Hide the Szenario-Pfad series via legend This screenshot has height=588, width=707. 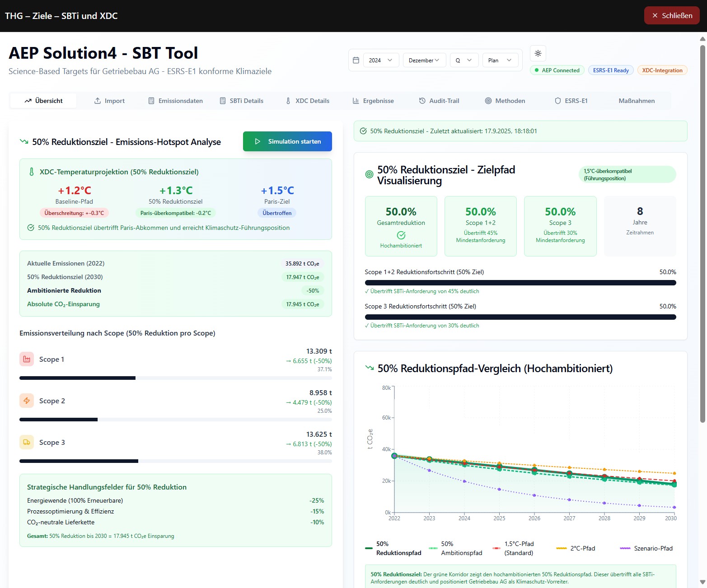tap(646, 548)
